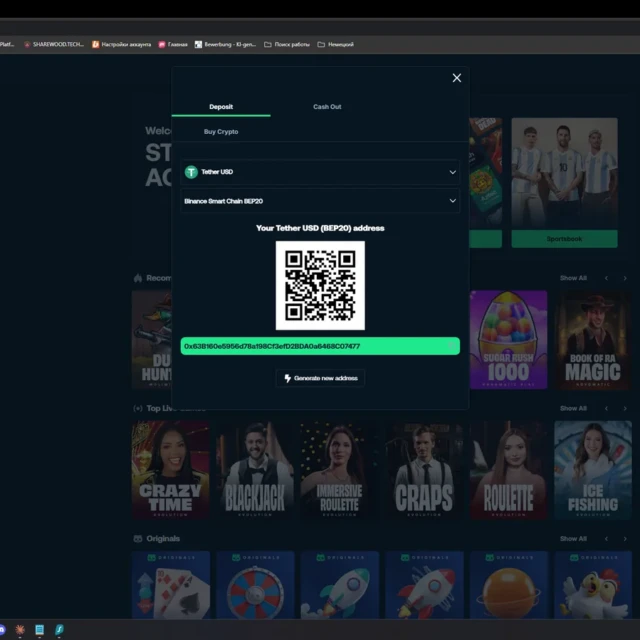Close the deposit dialog with the X

coord(457,78)
